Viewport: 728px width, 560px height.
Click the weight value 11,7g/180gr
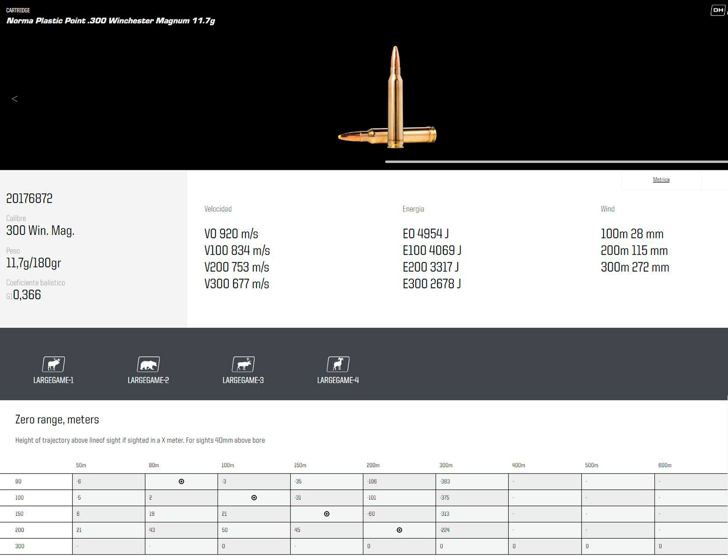click(34, 263)
